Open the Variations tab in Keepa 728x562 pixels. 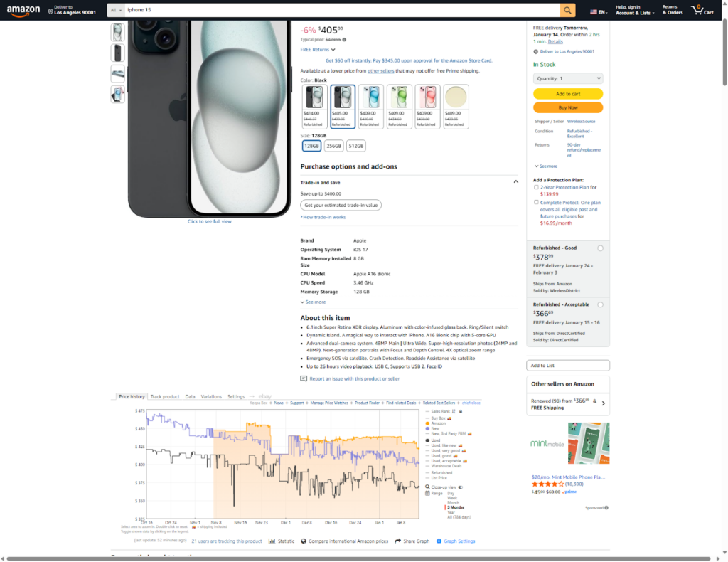[x=210, y=397]
